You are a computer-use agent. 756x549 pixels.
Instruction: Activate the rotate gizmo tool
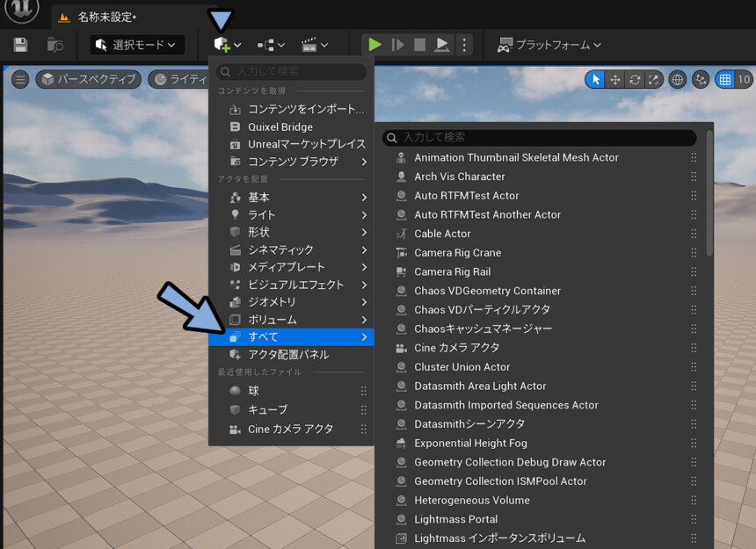(635, 79)
